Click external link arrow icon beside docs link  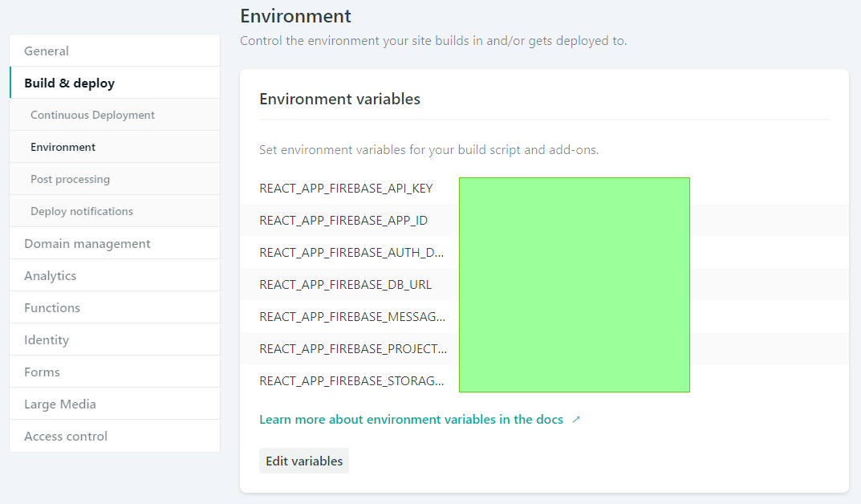coord(576,420)
